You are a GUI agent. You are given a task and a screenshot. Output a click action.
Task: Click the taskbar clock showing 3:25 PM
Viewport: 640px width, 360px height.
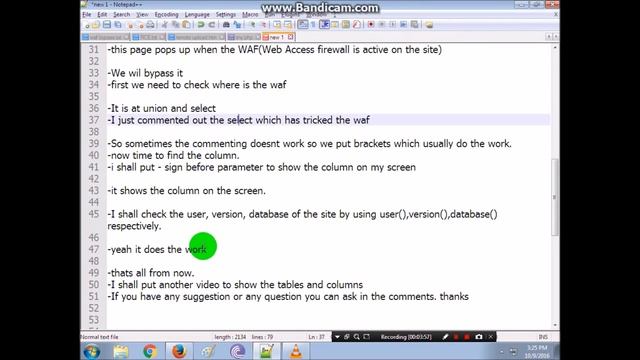(537, 351)
